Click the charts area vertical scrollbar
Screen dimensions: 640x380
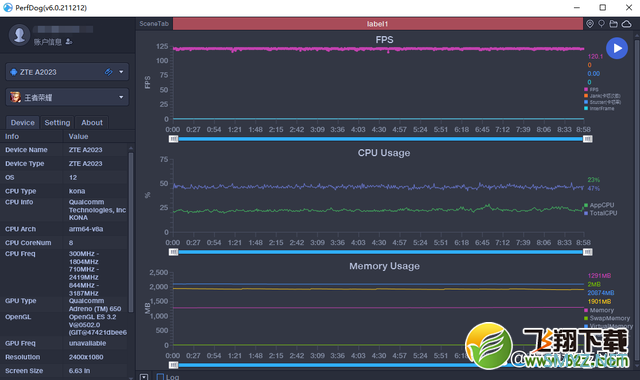(637, 200)
